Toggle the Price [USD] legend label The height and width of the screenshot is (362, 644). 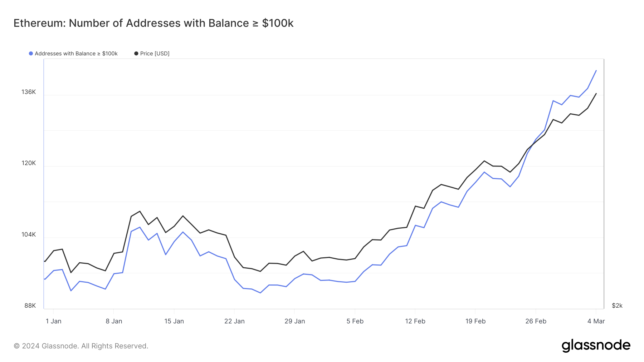click(155, 54)
